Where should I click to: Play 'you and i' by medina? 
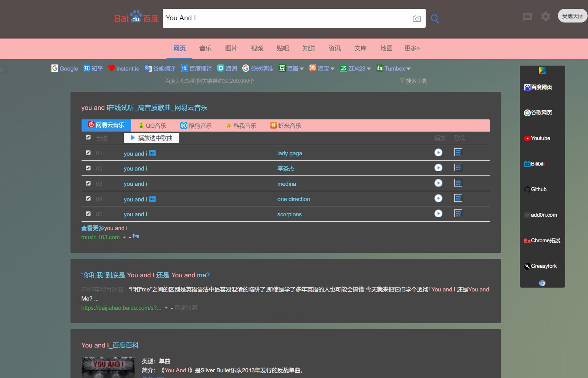click(438, 183)
